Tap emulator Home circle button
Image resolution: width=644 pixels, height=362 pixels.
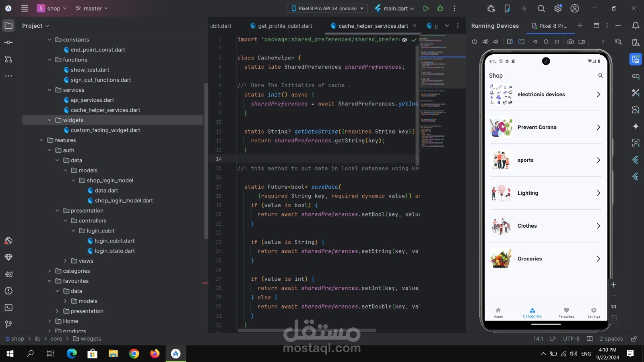tap(546, 41)
